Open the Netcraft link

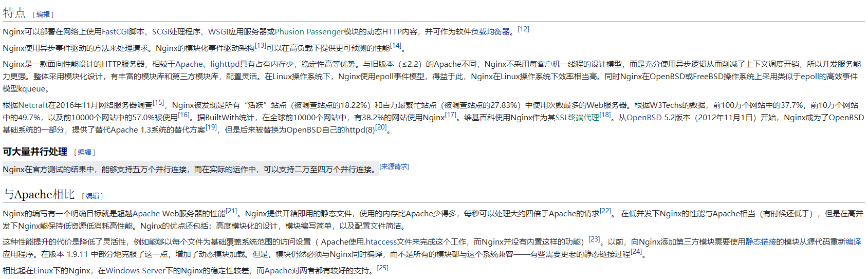[33, 105]
